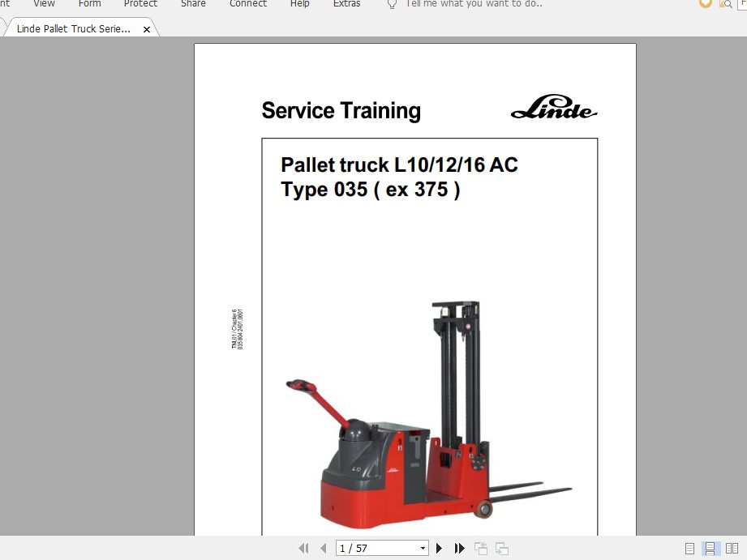This screenshot has height=560, width=747.
Task: Click the vertical document code text in margin
Action: click(238, 329)
